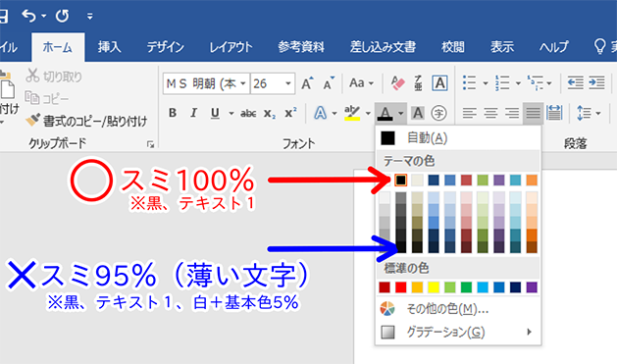
Task: Open the font name dropdown MS 明朝
Action: 243,83
